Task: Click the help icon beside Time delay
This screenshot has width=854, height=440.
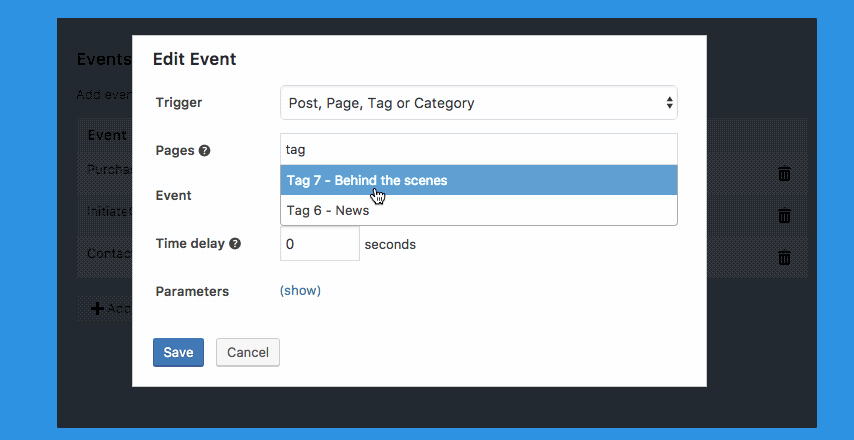Action: tap(235, 244)
